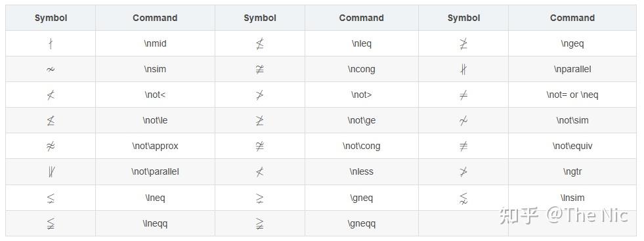Click the \lnsim symbol glyph
Screen dimensions: 644x241
click(x=463, y=198)
